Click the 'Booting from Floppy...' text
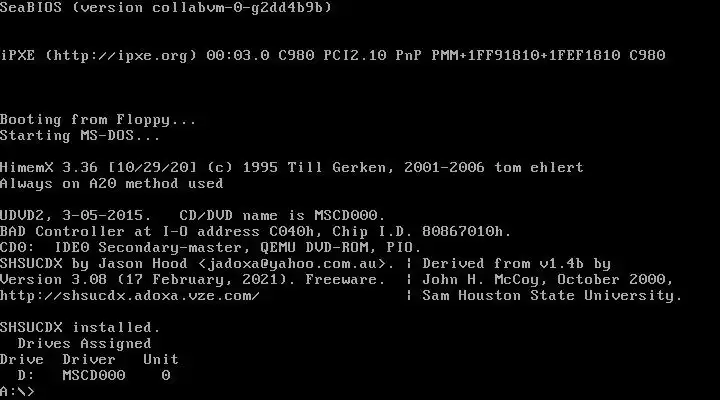The image size is (720, 400). click(x=98, y=120)
